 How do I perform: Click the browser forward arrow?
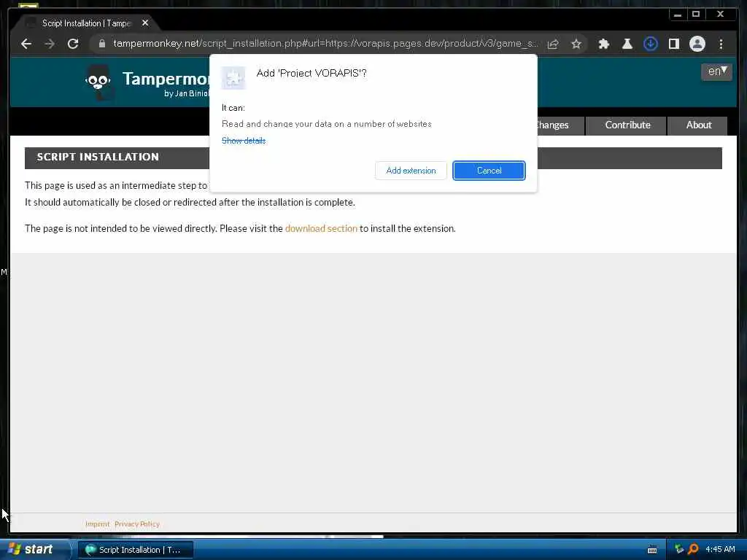[50, 44]
